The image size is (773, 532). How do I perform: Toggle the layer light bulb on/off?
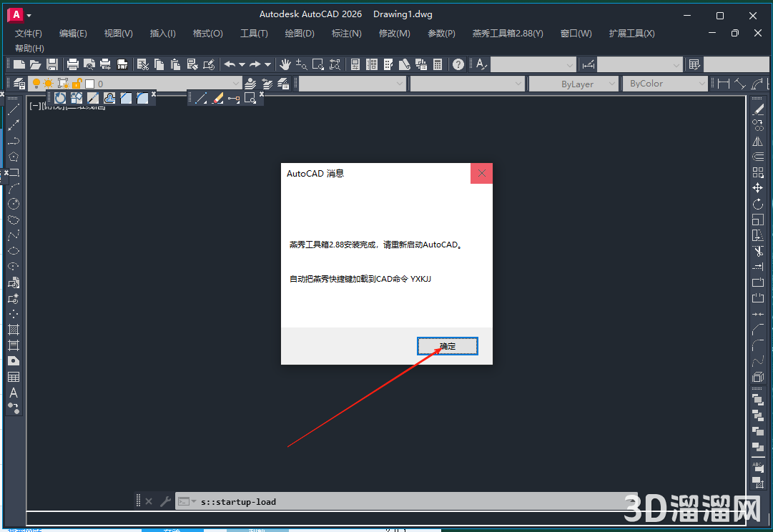click(x=36, y=84)
